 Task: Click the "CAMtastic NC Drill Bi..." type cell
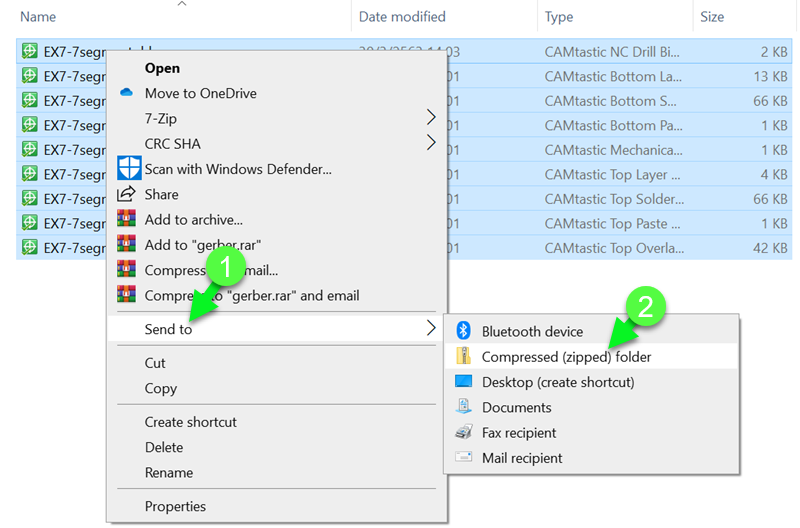click(612, 52)
